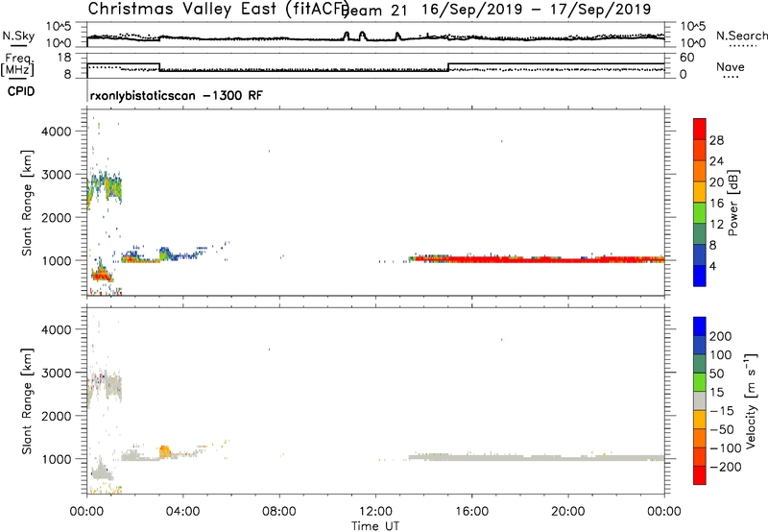Click the '24' label on Power colorbar

click(716, 161)
